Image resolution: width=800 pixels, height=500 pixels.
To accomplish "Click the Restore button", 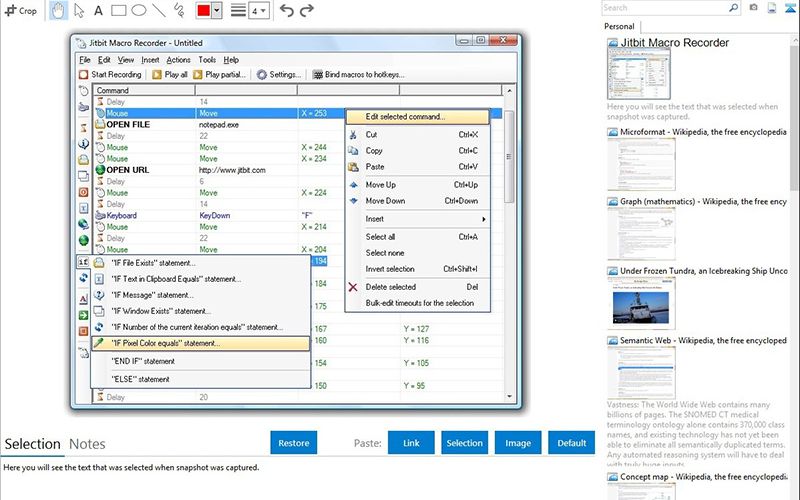I will pos(294,443).
